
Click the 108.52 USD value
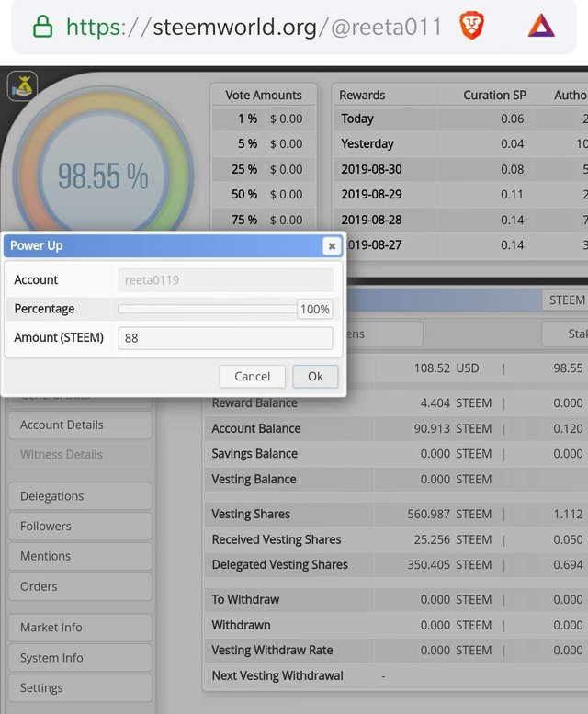pyautogui.click(x=447, y=368)
